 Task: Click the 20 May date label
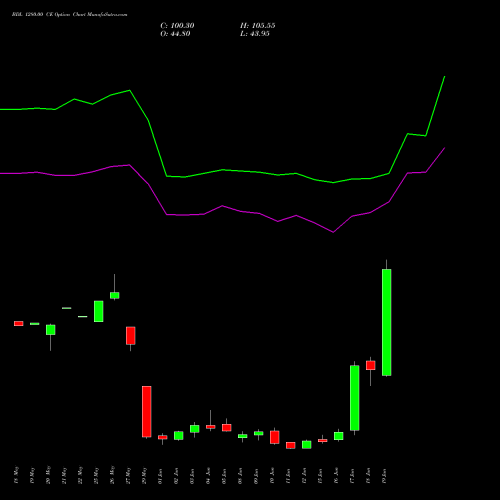48,475
